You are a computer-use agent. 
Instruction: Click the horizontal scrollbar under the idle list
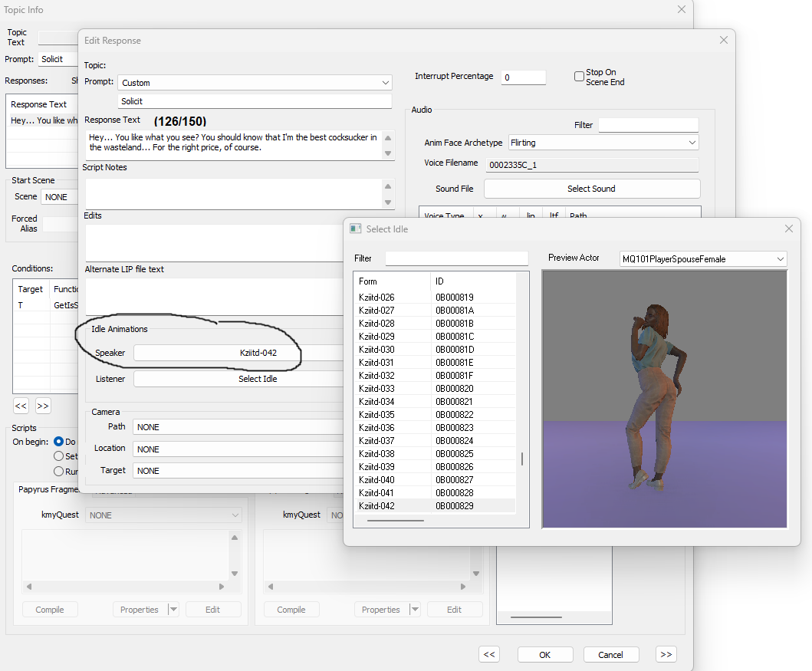[396, 519]
